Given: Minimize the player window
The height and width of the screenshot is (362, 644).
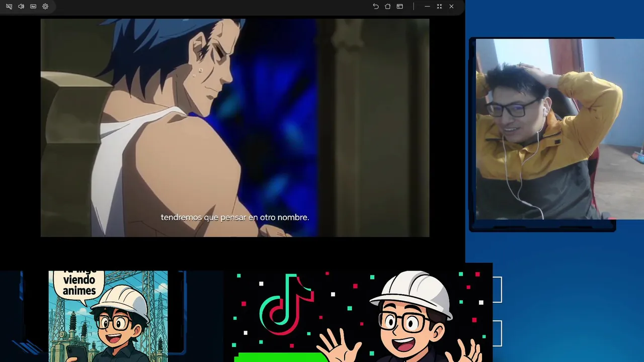Looking at the screenshot, I should 427,7.
